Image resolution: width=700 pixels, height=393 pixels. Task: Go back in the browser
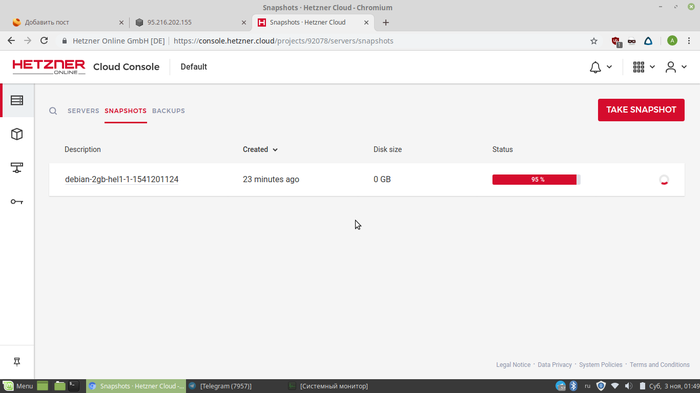11,41
